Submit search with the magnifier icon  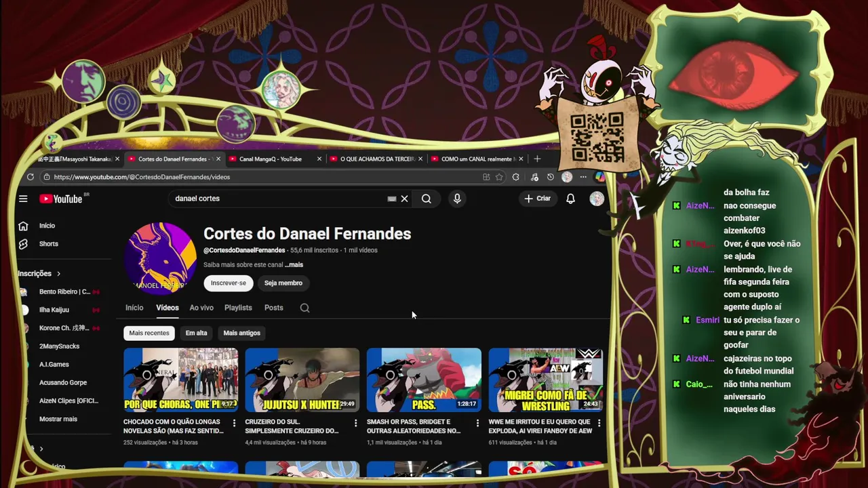(427, 199)
